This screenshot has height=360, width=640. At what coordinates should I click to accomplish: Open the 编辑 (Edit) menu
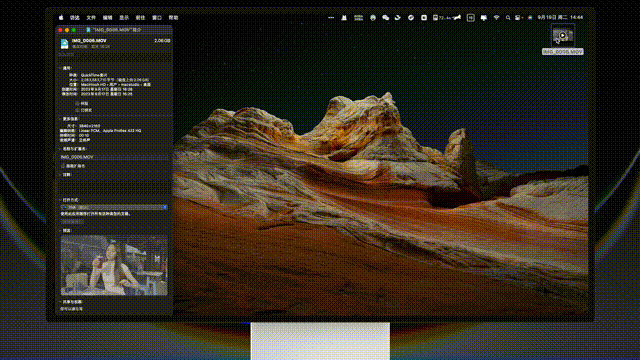point(107,18)
